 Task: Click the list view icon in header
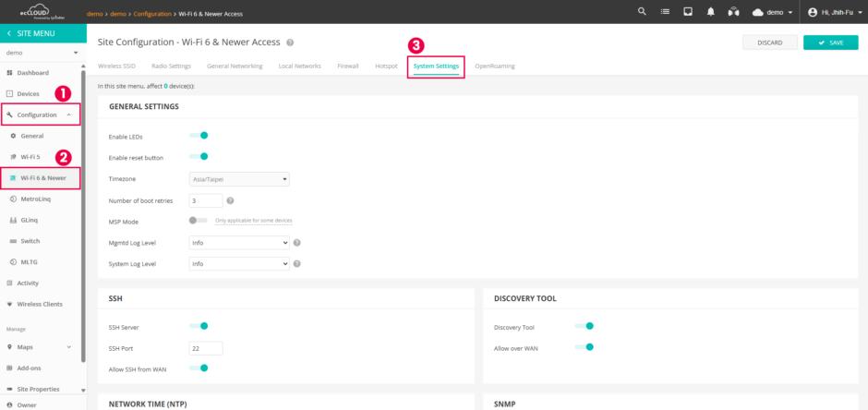pos(666,12)
